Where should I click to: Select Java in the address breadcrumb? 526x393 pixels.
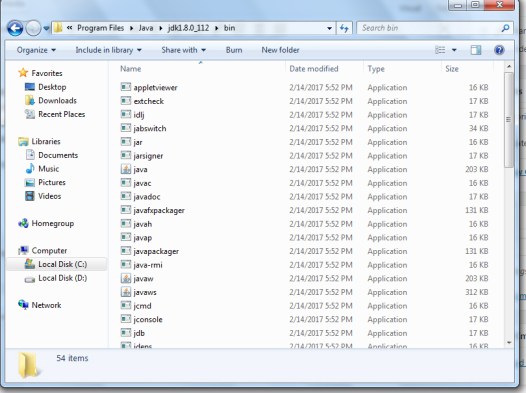tap(146, 28)
